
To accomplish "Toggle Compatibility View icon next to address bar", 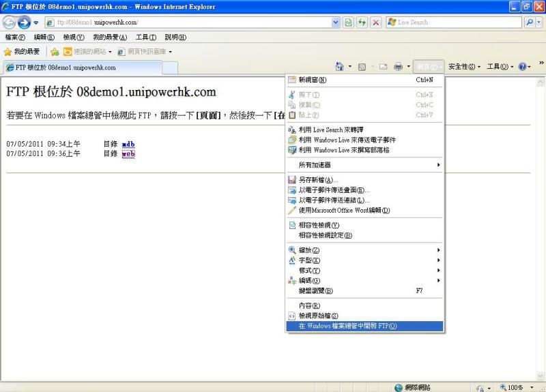I will (x=348, y=22).
